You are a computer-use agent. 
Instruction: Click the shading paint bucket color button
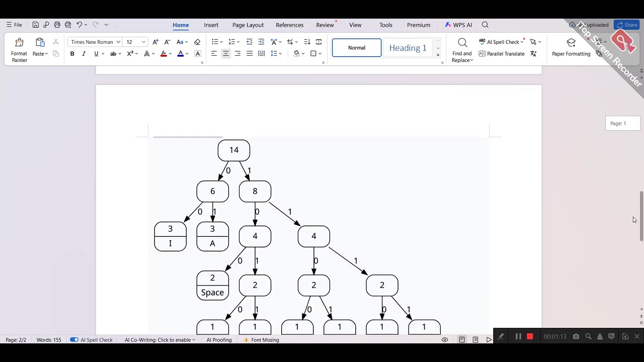click(x=296, y=53)
